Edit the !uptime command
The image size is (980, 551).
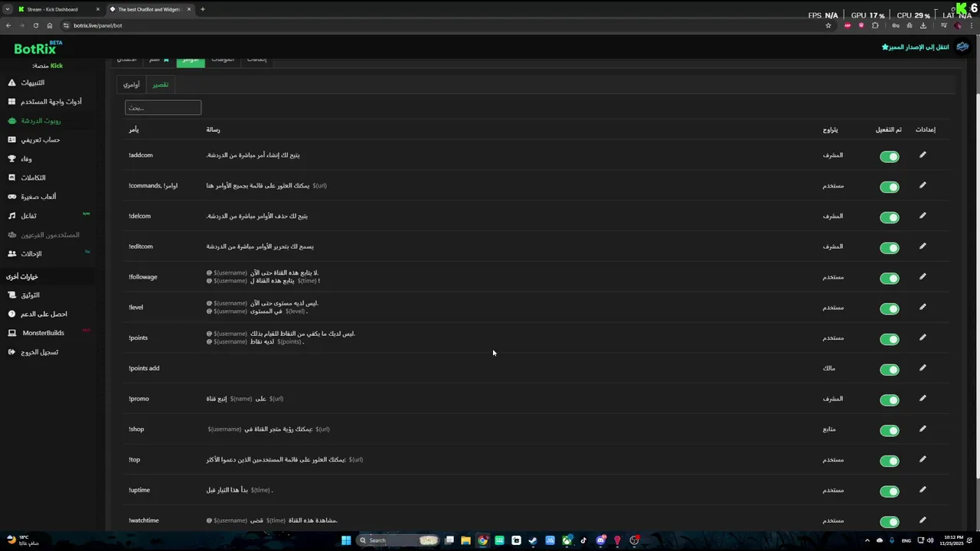[x=923, y=490]
